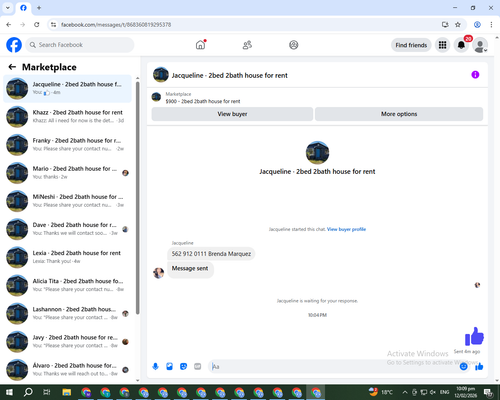
Task: Open Alicia Tita conversation in chat list
Action: coord(67,285)
